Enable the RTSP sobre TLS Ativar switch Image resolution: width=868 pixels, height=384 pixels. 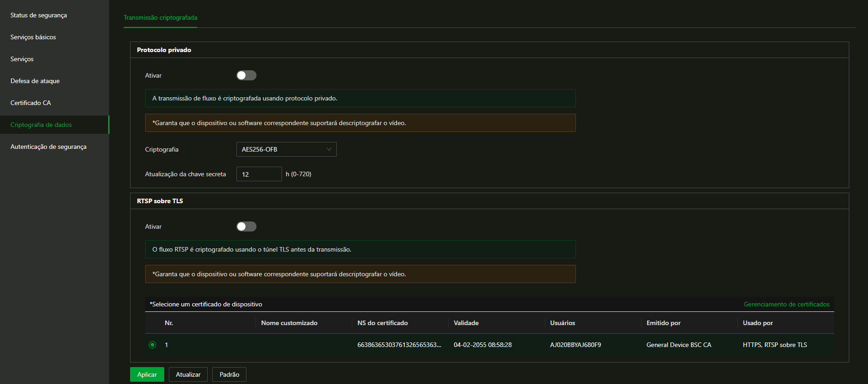(246, 226)
